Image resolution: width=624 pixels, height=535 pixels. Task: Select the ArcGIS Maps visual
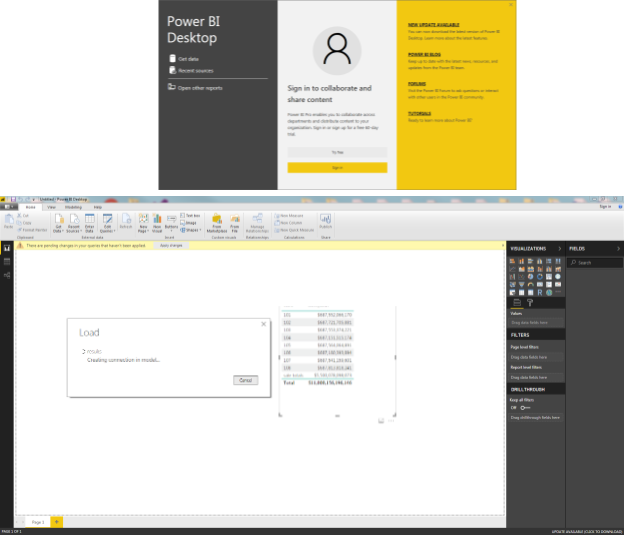click(x=549, y=293)
